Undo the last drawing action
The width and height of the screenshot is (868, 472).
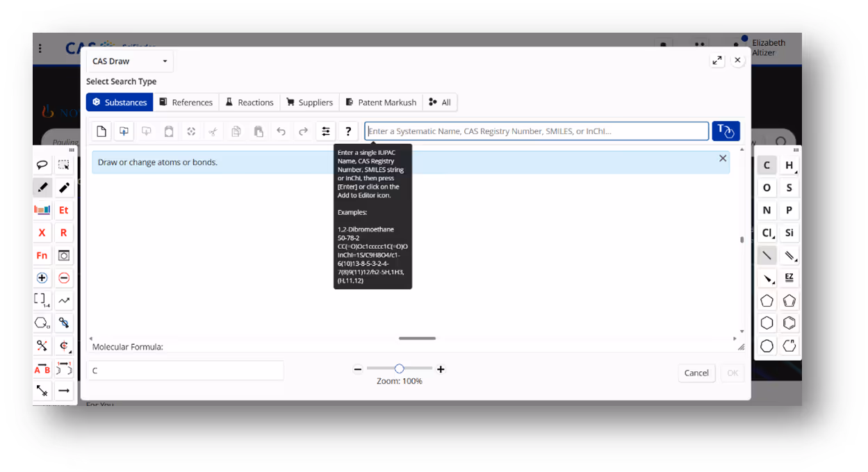(x=281, y=131)
